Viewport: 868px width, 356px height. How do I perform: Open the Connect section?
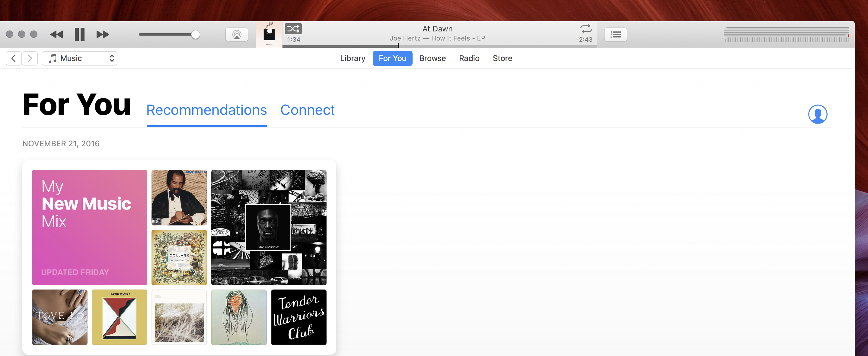(307, 110)
